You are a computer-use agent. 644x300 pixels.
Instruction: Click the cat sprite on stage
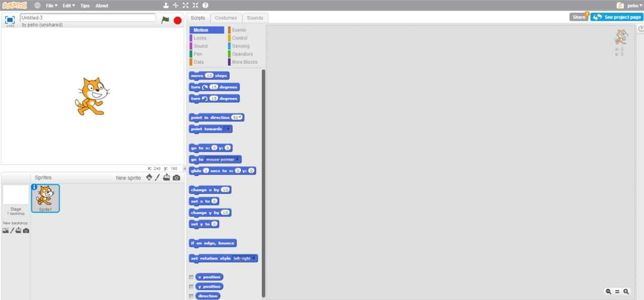[92, 96]
